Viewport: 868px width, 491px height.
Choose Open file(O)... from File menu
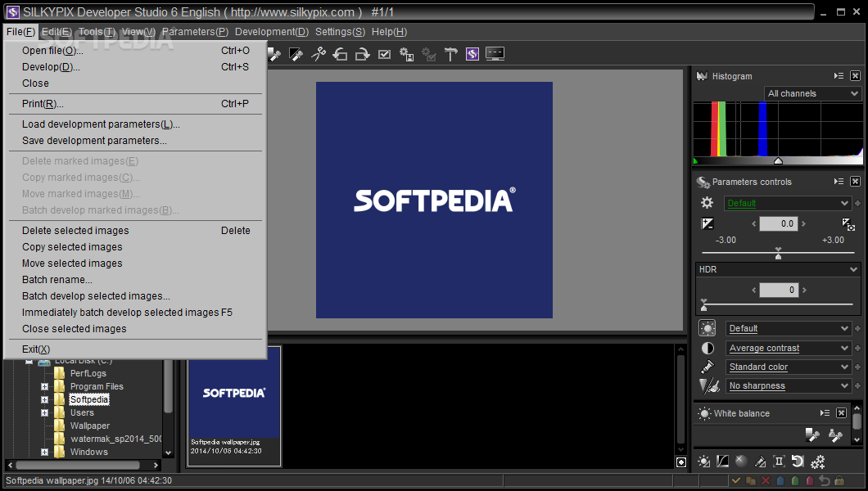tap(136, 50)
